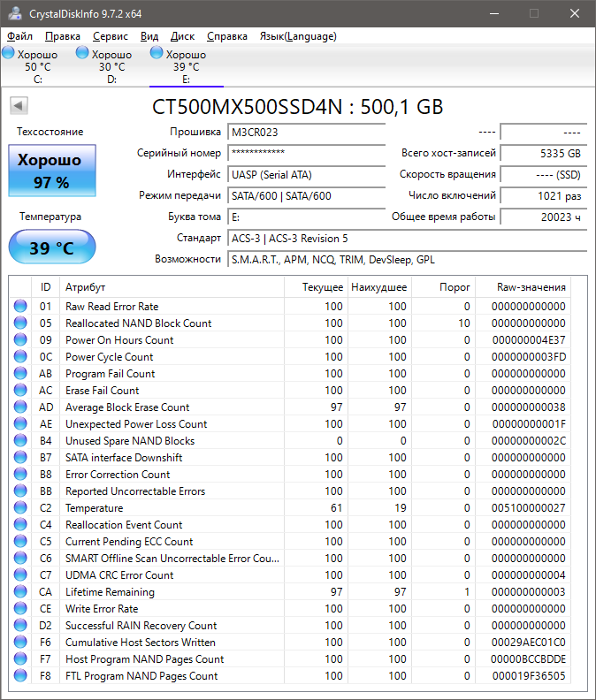Viewport: 596px width, 700px height.
Task: Click raw value 00029AEC01C0
Action: click(529, 643)
